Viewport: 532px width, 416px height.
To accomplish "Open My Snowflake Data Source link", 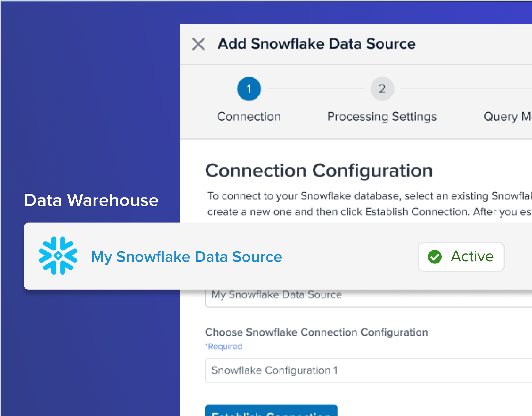I will [x=186, y=257].
